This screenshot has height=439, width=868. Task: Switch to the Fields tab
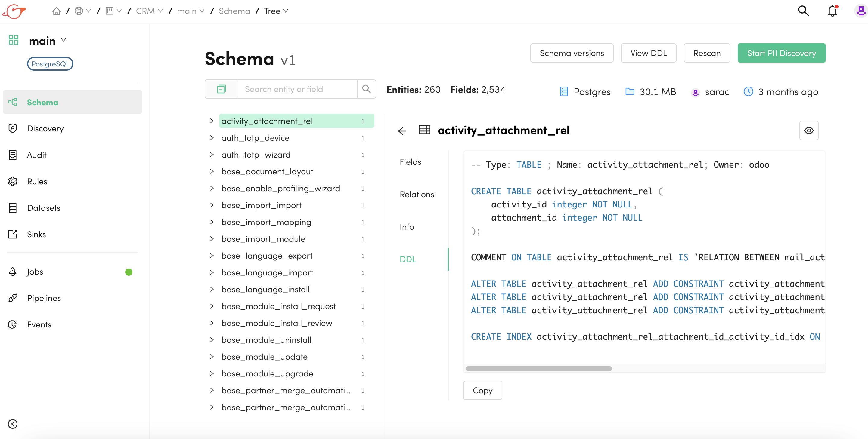pyautogui.click(x=411, y=162)
